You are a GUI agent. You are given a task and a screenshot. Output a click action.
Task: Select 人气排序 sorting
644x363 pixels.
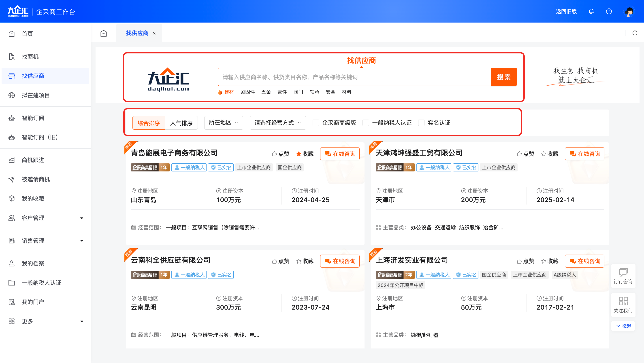181,123
